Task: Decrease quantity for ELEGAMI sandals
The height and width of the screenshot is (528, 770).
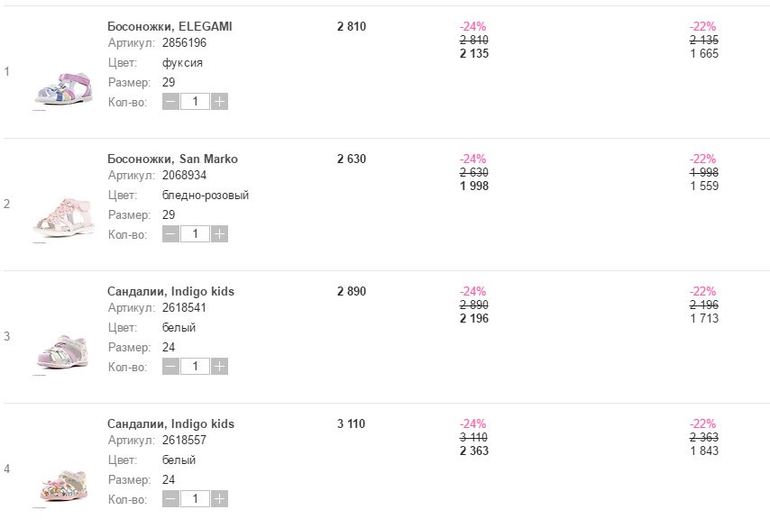Action: (171, 101)
